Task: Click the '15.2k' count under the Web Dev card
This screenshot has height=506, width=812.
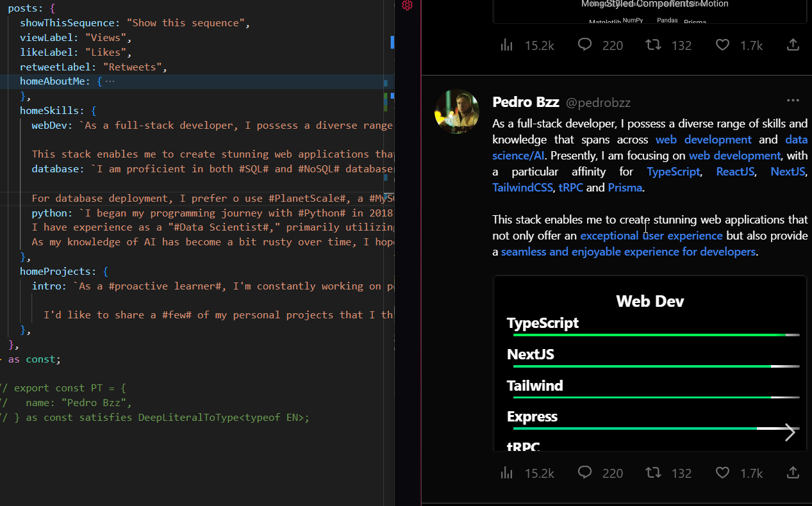Action: pyautogui.click(x=539, y=473)
